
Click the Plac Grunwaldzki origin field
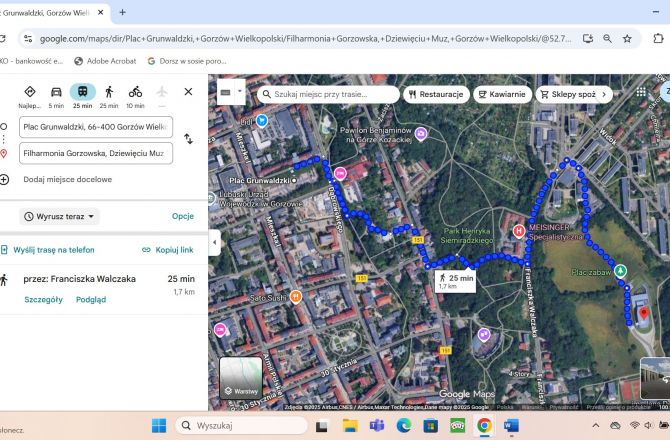[96, 127]
